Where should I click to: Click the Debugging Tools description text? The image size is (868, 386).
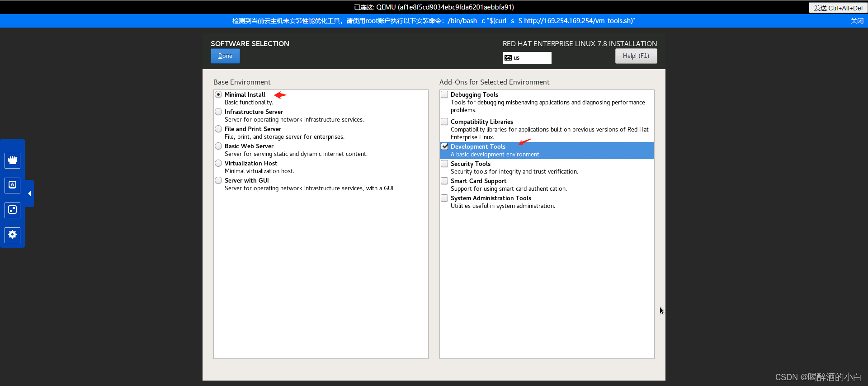[548, 106]
